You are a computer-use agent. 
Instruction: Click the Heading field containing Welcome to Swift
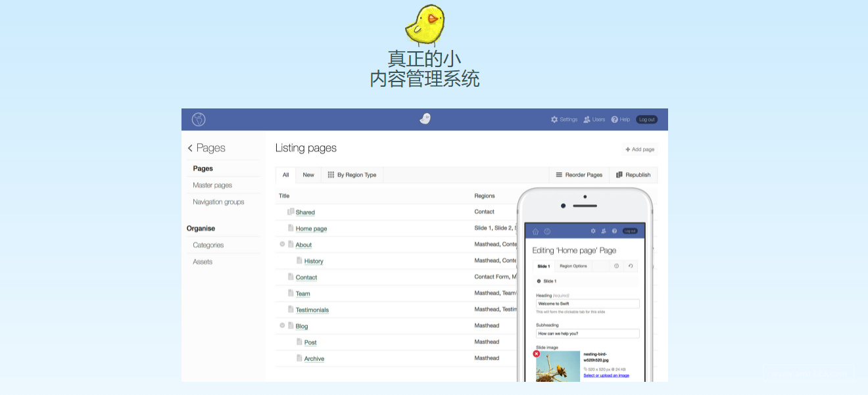pyautogui.click(x=588, y=304)
